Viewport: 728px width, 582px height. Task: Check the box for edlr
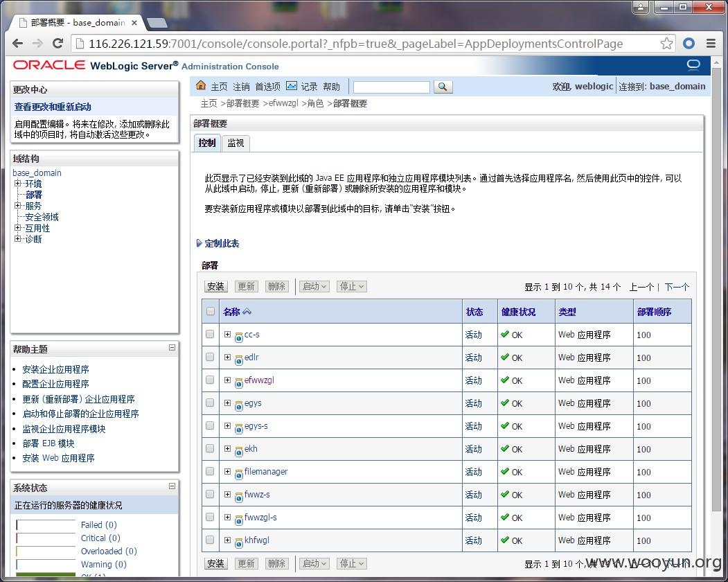tap(210, 357)
